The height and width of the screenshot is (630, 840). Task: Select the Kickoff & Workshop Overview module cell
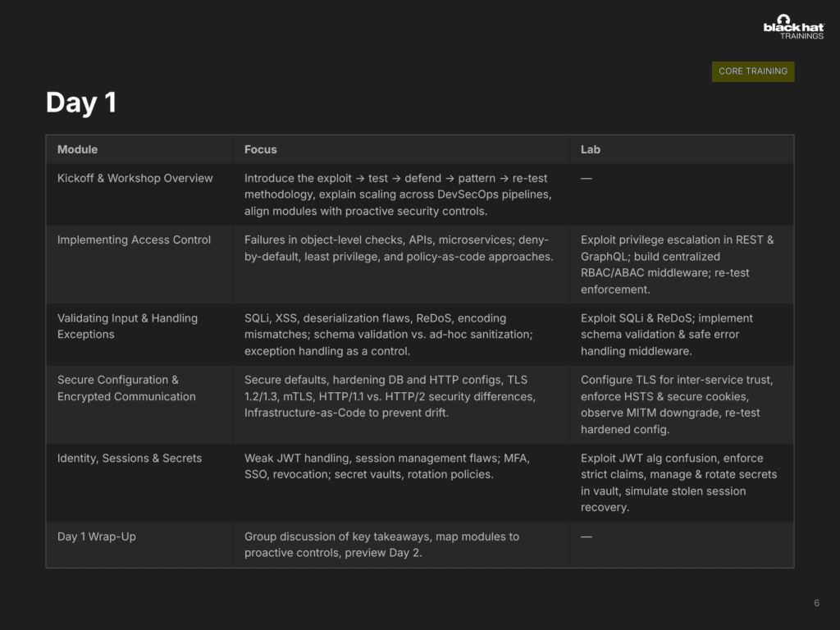pos(135,178)
